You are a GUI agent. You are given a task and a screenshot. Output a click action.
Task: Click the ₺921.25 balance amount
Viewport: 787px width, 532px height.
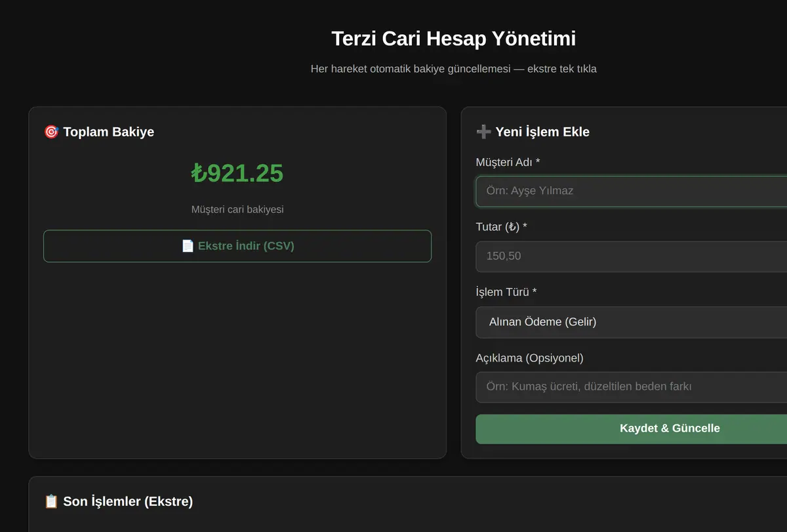pos(237,173)
